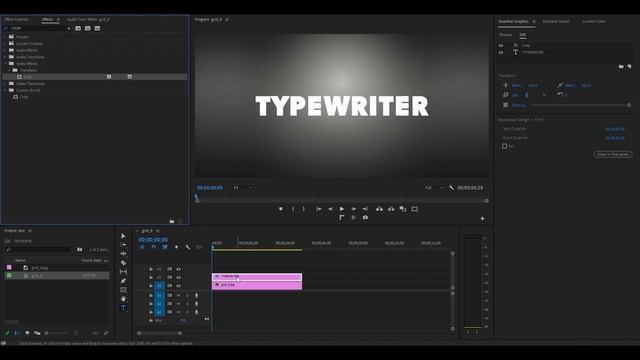This screenshot has height=360, width=640.
Task: Switch to the Effect Controls tab
Action: tap(16, 19)
